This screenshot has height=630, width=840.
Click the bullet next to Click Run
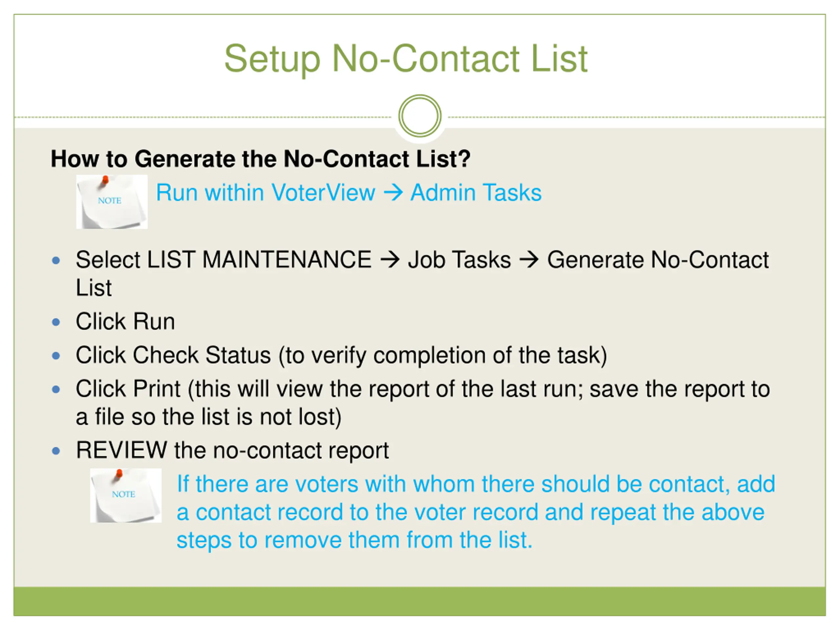pyautogui.click(x=56, y=323)
